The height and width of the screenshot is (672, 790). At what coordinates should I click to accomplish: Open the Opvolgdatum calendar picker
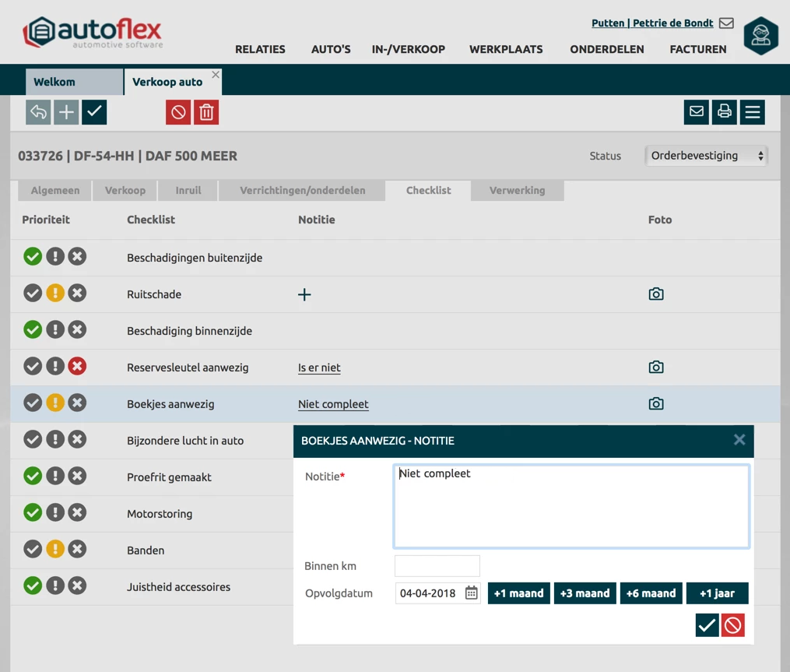pos(472,593)
